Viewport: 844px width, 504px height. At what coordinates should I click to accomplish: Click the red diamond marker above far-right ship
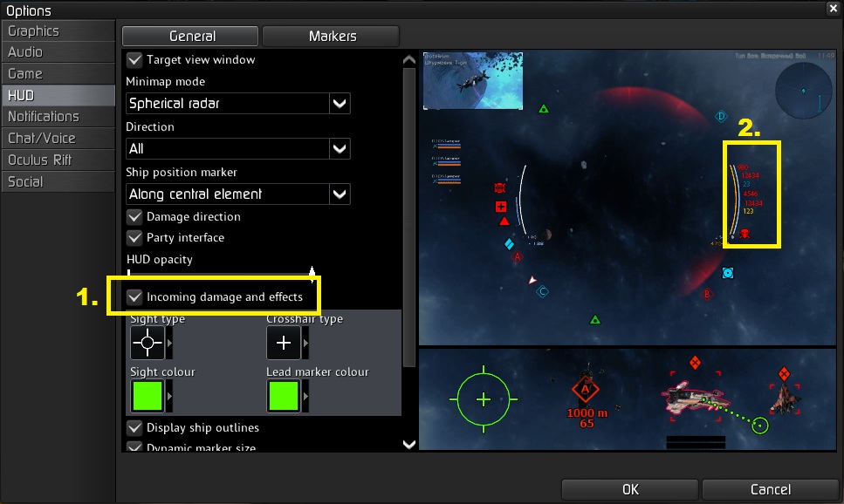click(x=785, y=373)
